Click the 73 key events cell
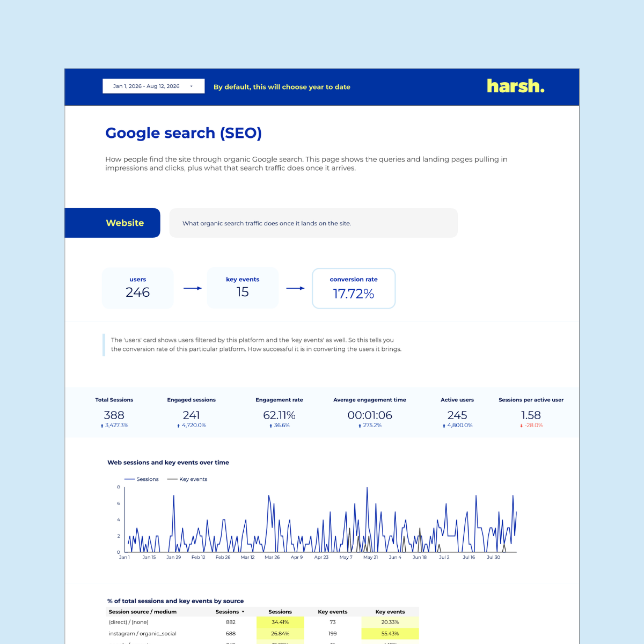The image size is (644, 644). [x=333, y=622]
